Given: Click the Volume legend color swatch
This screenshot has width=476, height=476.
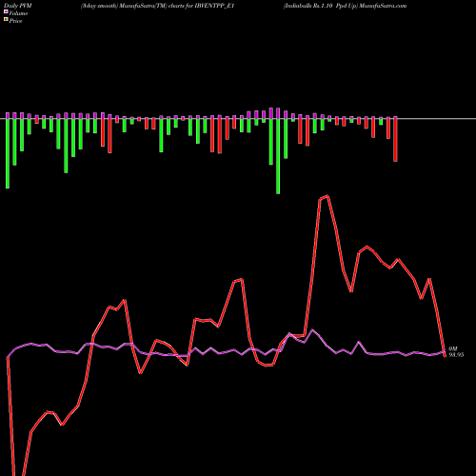Looking at the screenshot, I should point(6,11).
